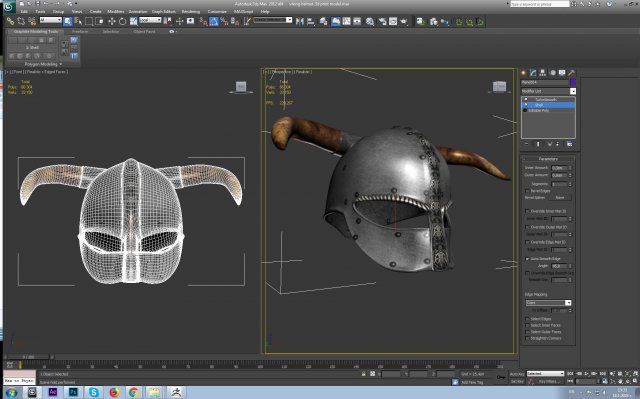Viewport: 640px width, 399px height.
Task: Enable Override Outer Mat ID checkbox
Action: [x=527, y=227]
